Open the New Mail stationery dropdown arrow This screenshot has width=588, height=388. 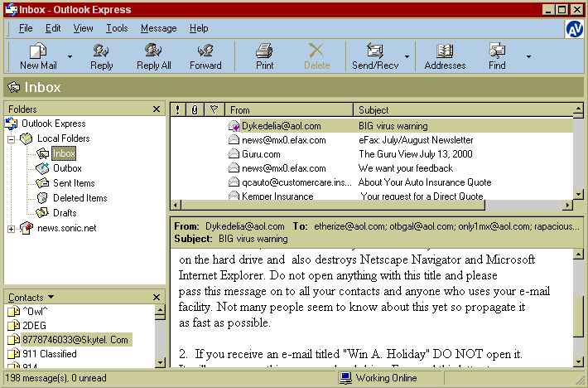tap(70, 56)
